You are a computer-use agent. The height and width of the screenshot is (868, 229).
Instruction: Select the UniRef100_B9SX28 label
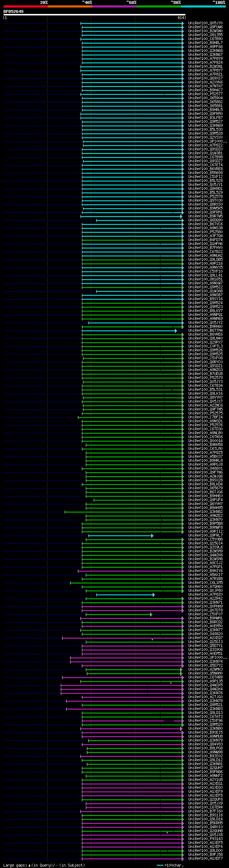pyautogui.click(x=205, y=480)
